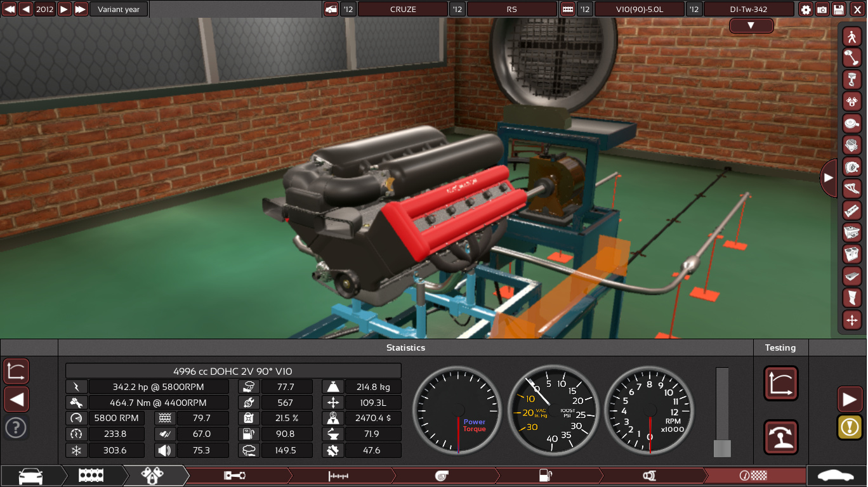The height and width of the screenshot is (487, 868).
Task: Click the dyno test lever icon
Action: [780, 437]
